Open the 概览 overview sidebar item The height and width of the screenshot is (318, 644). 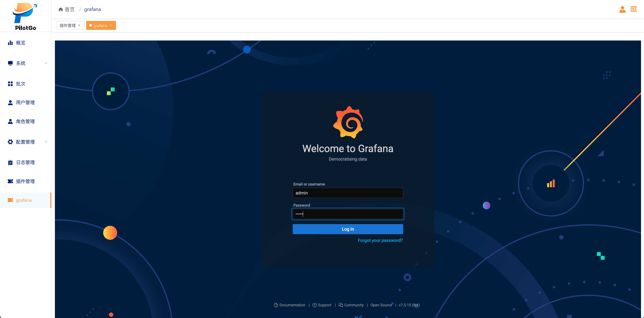pos(20,43)
